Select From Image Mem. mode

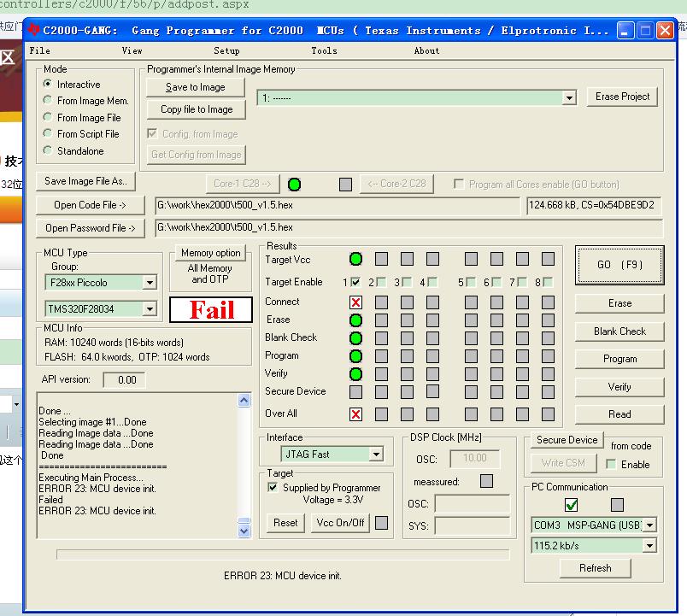tap(48, 100)
